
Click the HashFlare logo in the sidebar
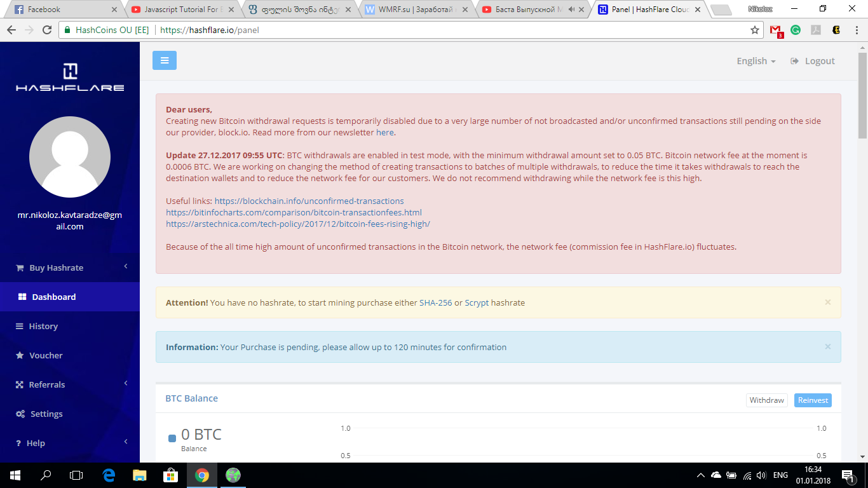point(70,78)
